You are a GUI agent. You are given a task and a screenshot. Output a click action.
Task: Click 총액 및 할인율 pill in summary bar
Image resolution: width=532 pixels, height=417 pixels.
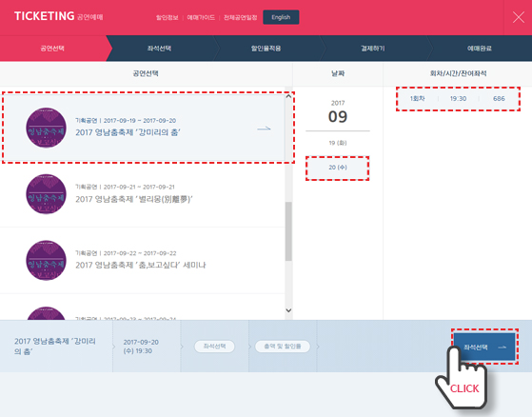(x=283, y=347)
